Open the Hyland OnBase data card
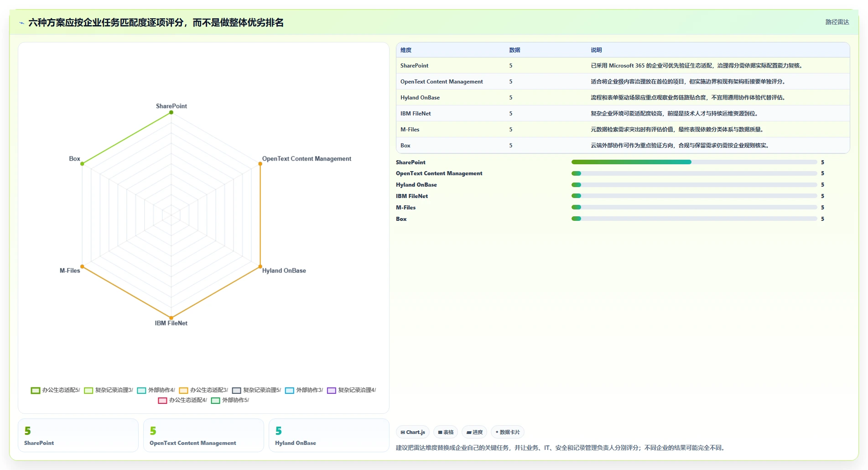Viewport: 868px width, 470px height. pyautogui.click(x=329, y=435)
